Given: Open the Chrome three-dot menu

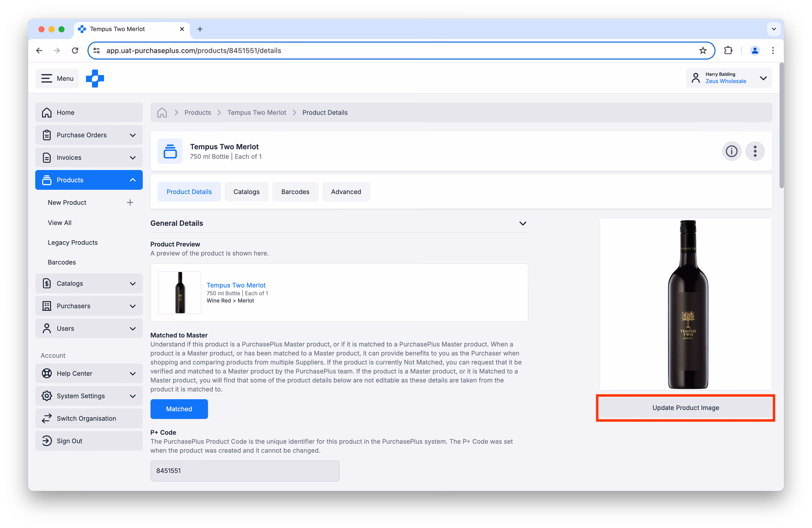Looking at the screenshot, I should coord(773,51).
